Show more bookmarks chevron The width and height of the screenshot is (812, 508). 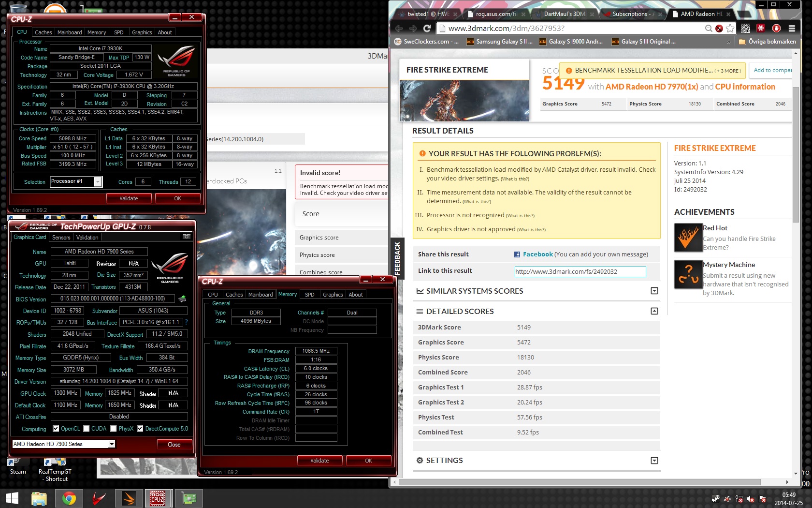point(729,42)
